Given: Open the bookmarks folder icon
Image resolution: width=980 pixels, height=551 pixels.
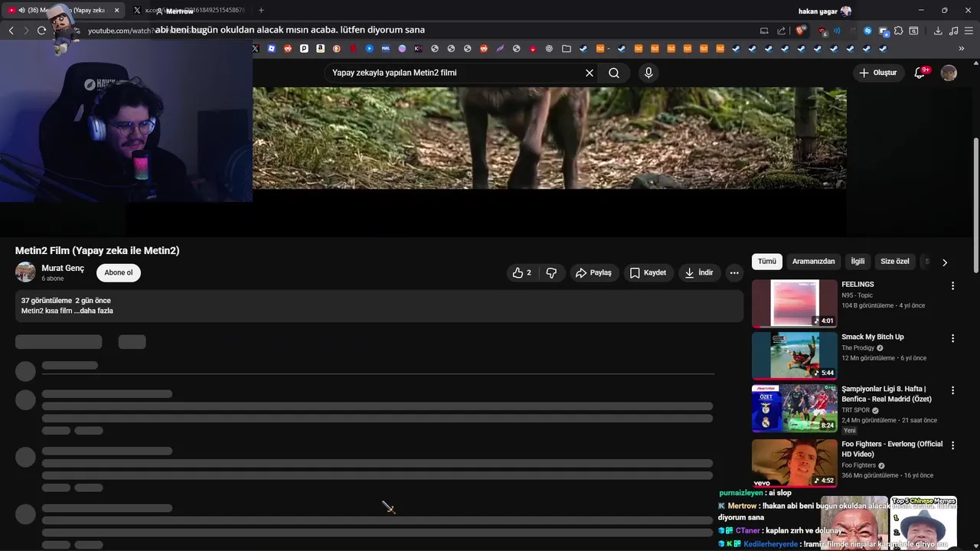Looking at the screenshot, I should click(x=567, y=48).
